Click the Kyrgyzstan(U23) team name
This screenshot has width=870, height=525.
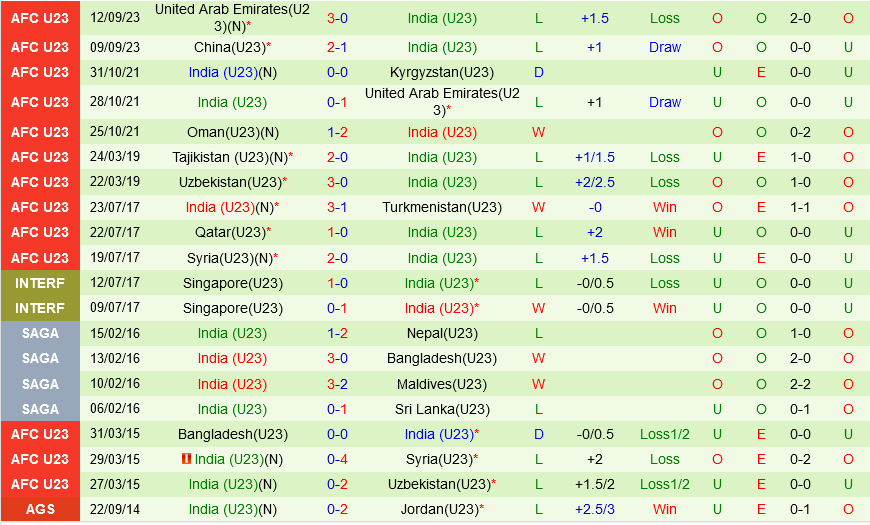(x=442, y=72)
